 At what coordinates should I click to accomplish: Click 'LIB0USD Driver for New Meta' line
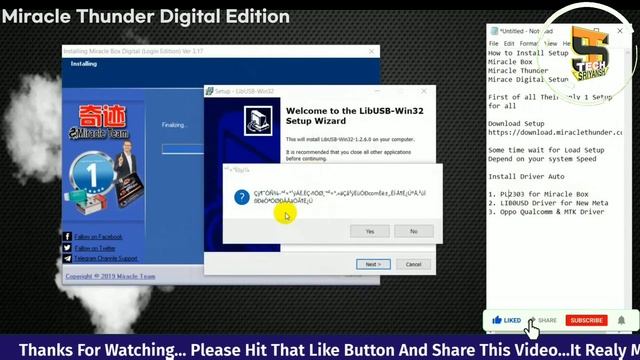pos(548,203)
